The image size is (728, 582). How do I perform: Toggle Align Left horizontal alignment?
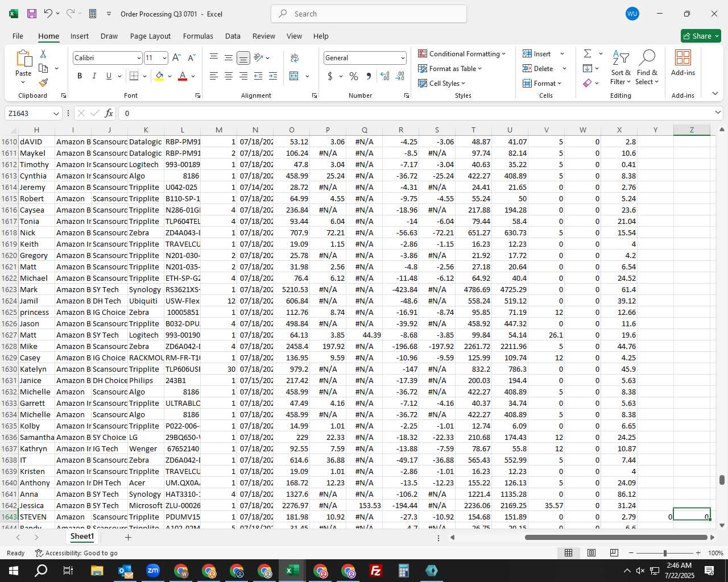214,76
